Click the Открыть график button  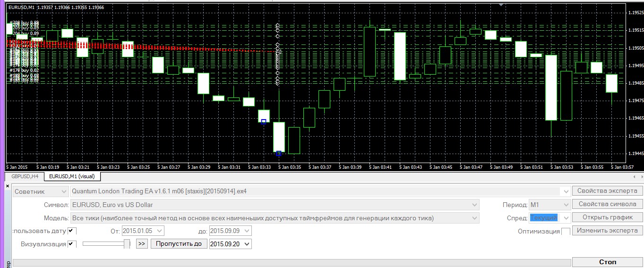point(607,217)
